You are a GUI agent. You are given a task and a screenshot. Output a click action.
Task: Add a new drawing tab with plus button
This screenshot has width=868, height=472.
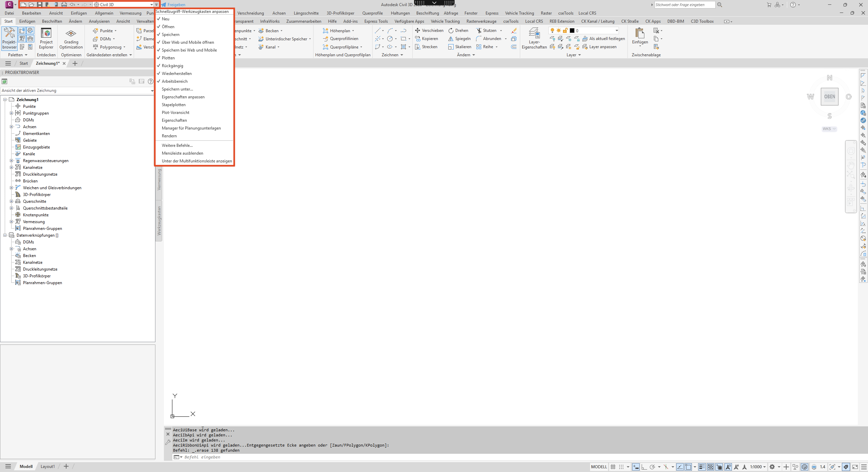(75, 63)
